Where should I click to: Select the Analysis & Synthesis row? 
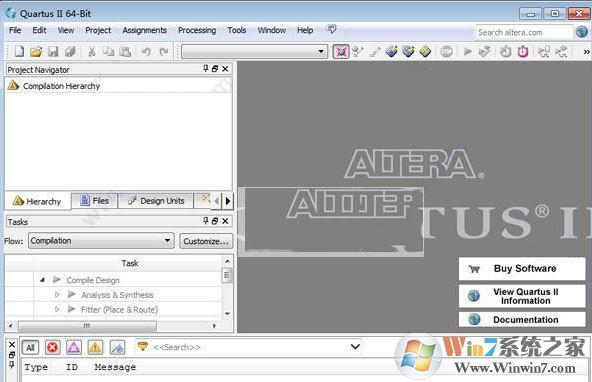(117, 295)
